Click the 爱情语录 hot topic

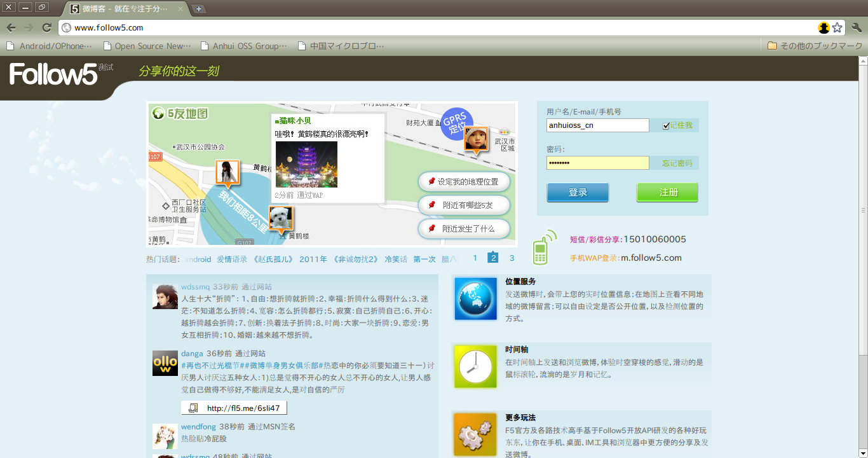tap(232, 260)
